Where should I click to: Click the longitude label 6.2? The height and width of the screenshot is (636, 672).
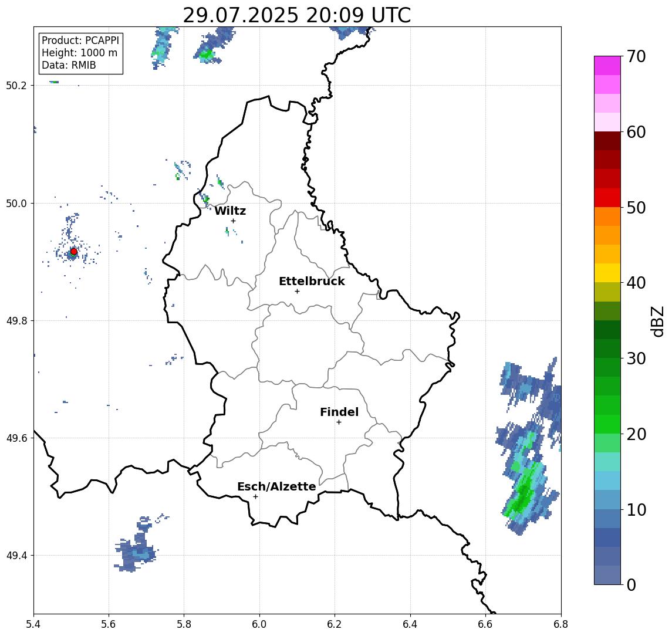[335, 624]
